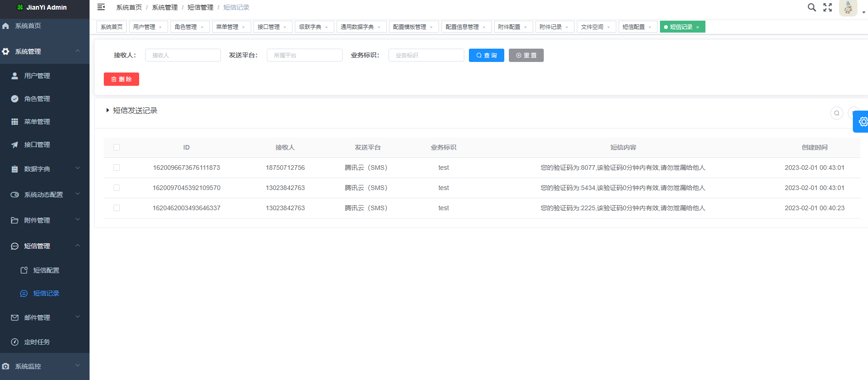This screenshot has height=380, width=868.
Task: Check the row for ID 1620462003493646337
Action: coord(117,208)
